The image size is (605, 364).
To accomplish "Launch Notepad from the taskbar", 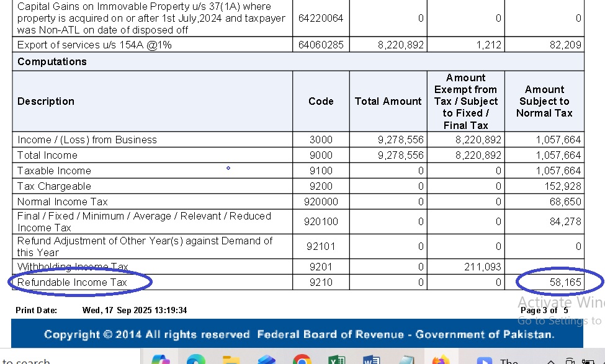I will [406, 360].
